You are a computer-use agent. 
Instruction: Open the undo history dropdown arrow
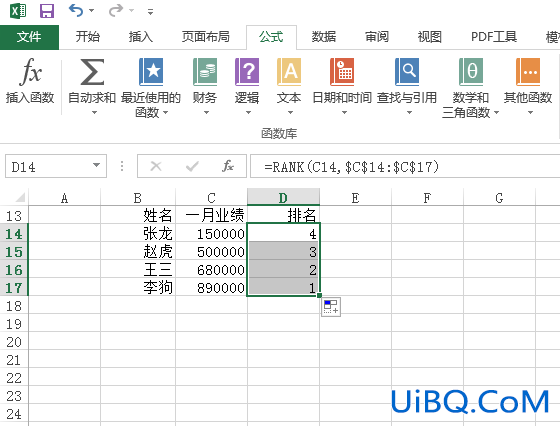(91, 11)
